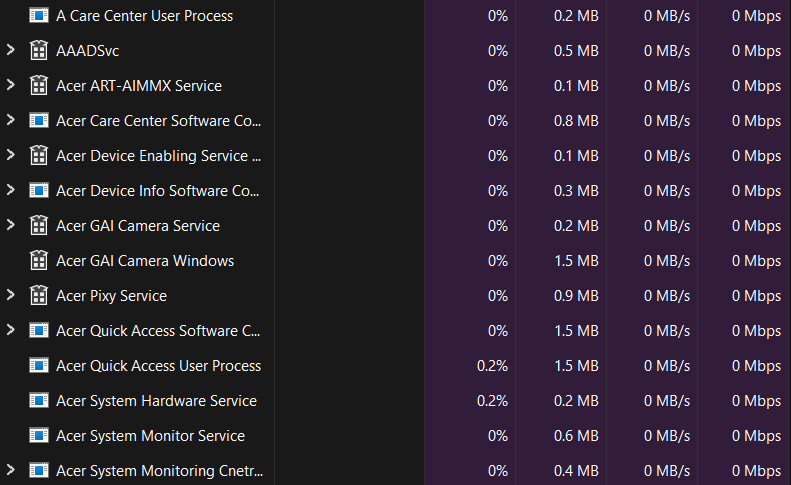Expand the AAADSvc process group
The height and width of the screenshot is (485, 791).
pyautogui.click(x=10, y=50)
